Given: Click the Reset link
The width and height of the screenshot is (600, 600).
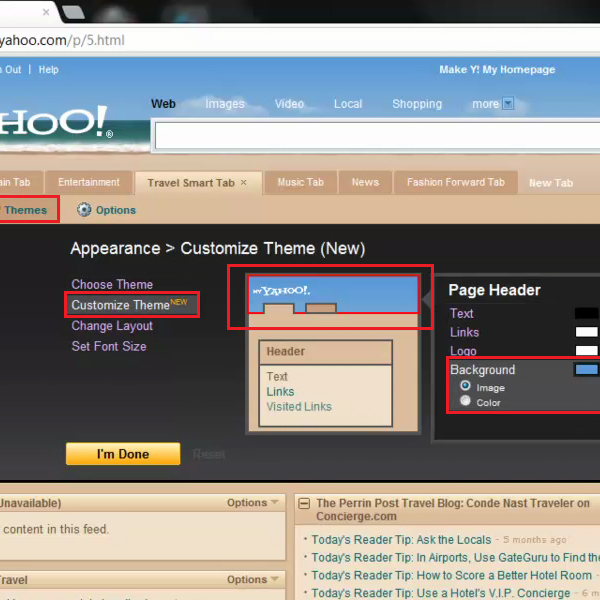Looking at the screenshot, I should 209,454.
